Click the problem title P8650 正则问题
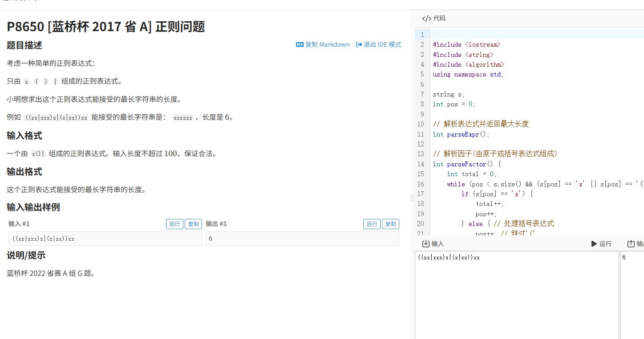Image resolution: width=644 pixels, height=339 pixels. [106, 27]
